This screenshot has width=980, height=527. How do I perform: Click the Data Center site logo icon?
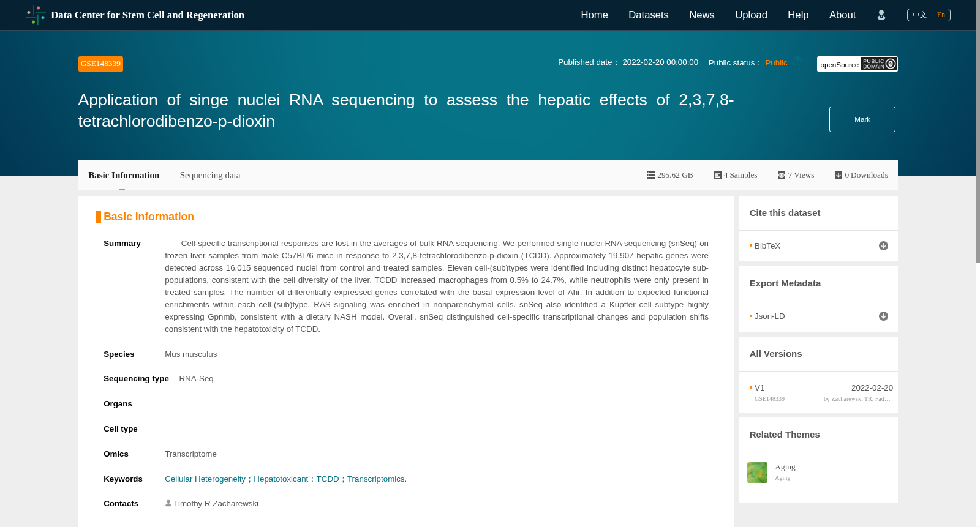[36, 15]
